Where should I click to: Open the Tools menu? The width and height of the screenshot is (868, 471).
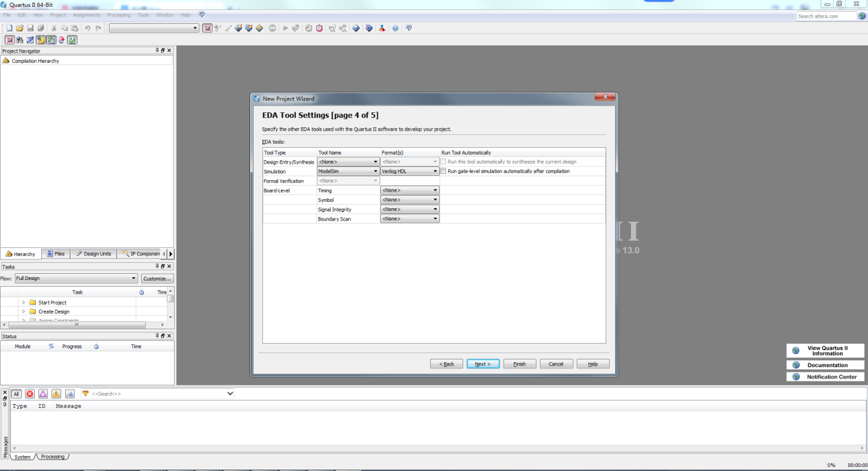pos(143,14)
